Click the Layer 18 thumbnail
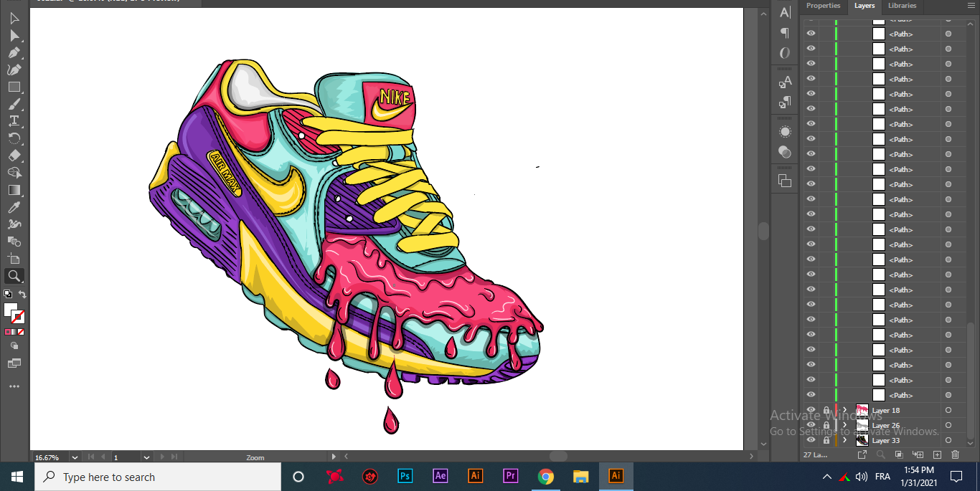This screenshot has height=491, width=980. click(862, 411)
